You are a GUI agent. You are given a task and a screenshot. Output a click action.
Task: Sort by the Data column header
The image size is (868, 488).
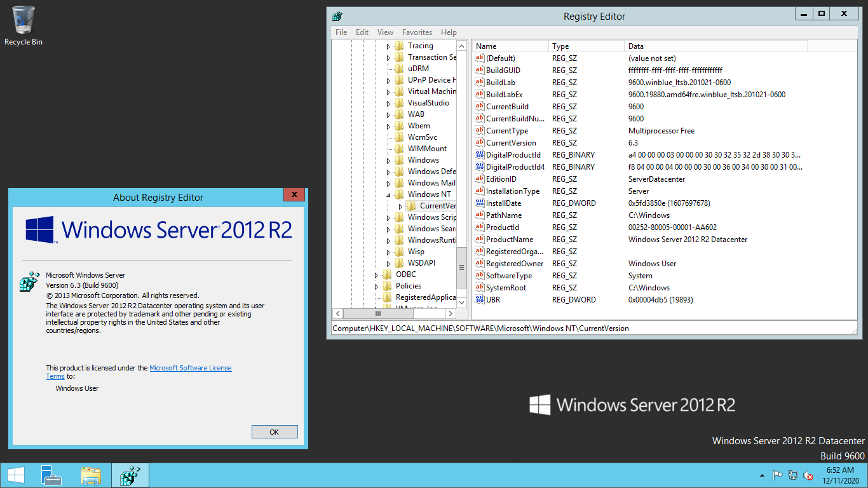pyautogui.click(x=716, y=46)
